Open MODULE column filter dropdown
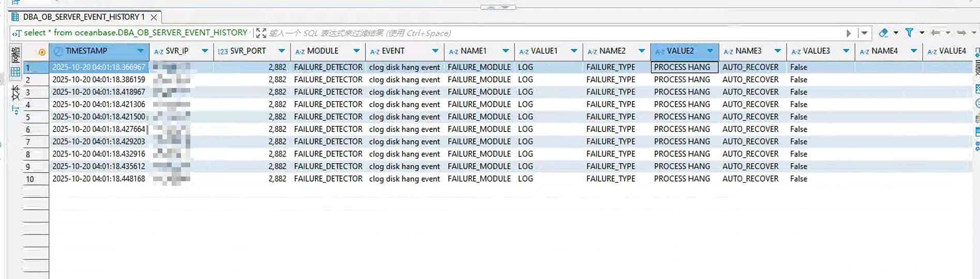Screen dimensions: 980x279 356,51
